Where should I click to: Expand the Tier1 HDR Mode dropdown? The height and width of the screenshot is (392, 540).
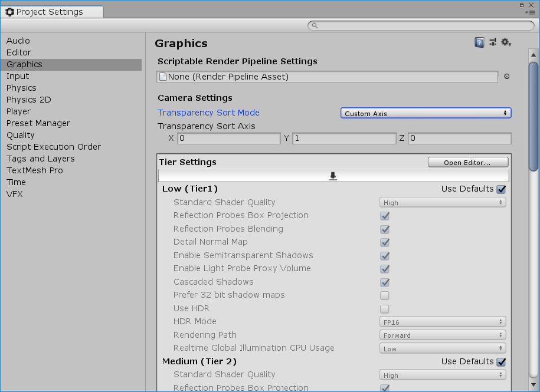[442, 322]
